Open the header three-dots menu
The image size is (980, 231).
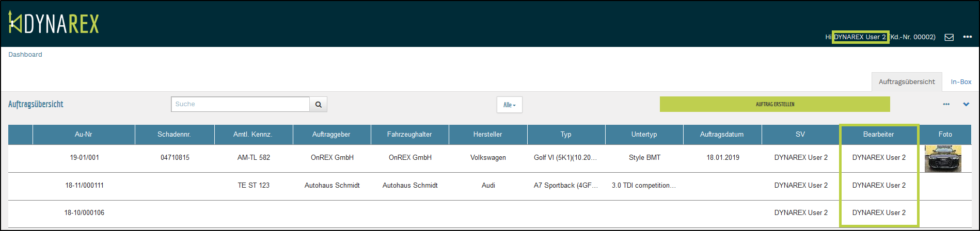point(967,37)
